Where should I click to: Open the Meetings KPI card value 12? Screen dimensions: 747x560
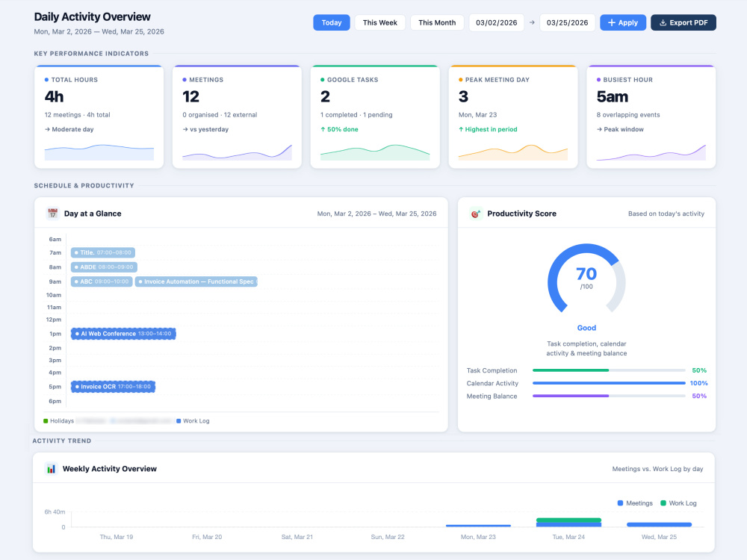tap(190, 96)
